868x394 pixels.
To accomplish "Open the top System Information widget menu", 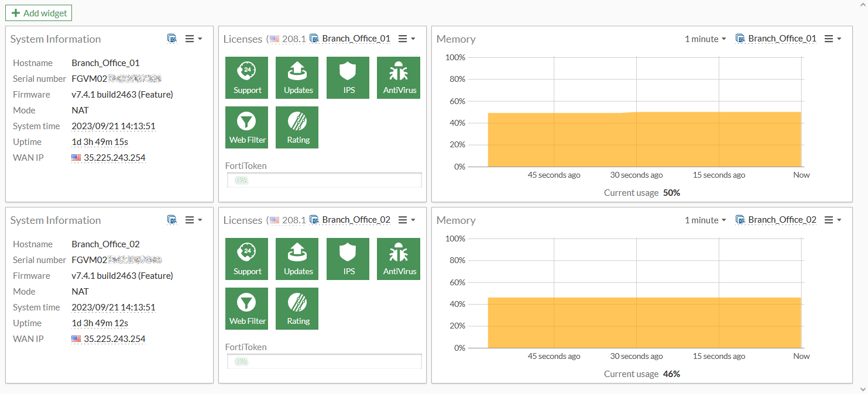I will tap(193, 39).
